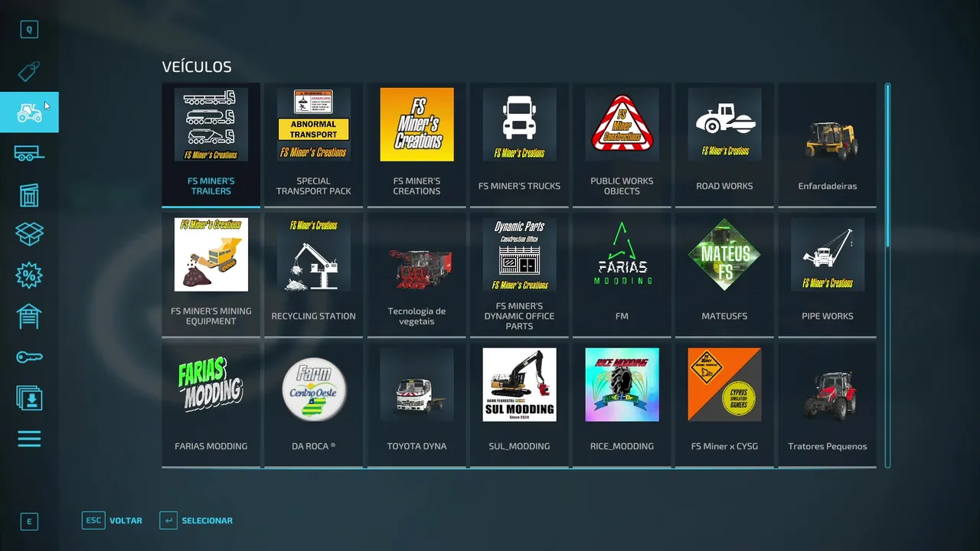Open the Tecnologia de vegetais tile

click(x=416, y=275)
